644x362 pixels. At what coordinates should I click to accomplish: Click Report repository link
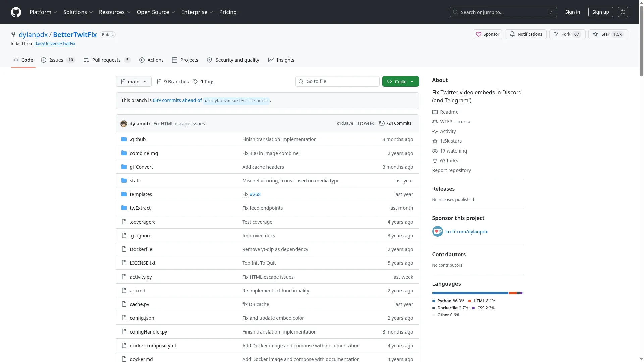[x=451, y=170]
